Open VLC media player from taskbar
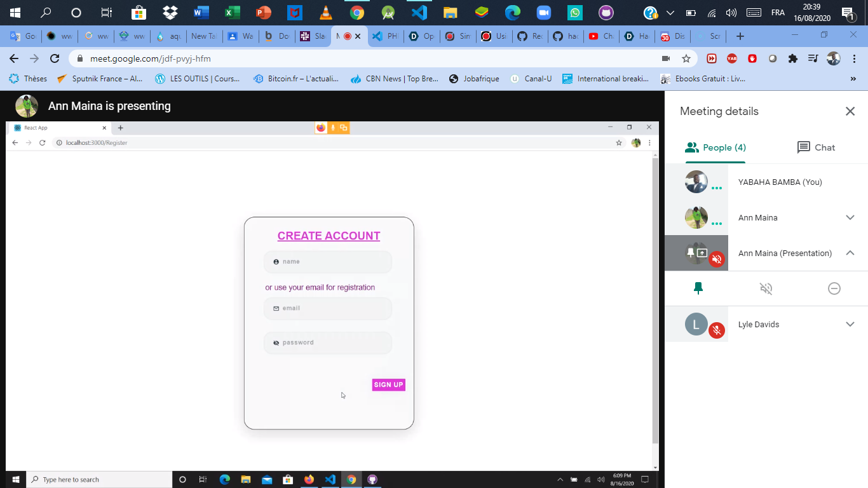 (325, 12)
